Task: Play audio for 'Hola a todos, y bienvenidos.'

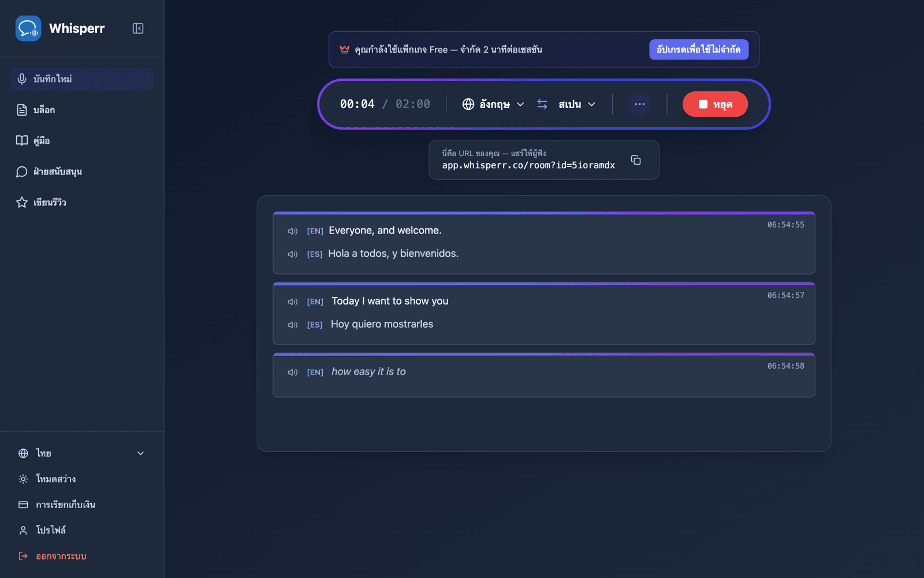Action: click(x=293, y=254)
